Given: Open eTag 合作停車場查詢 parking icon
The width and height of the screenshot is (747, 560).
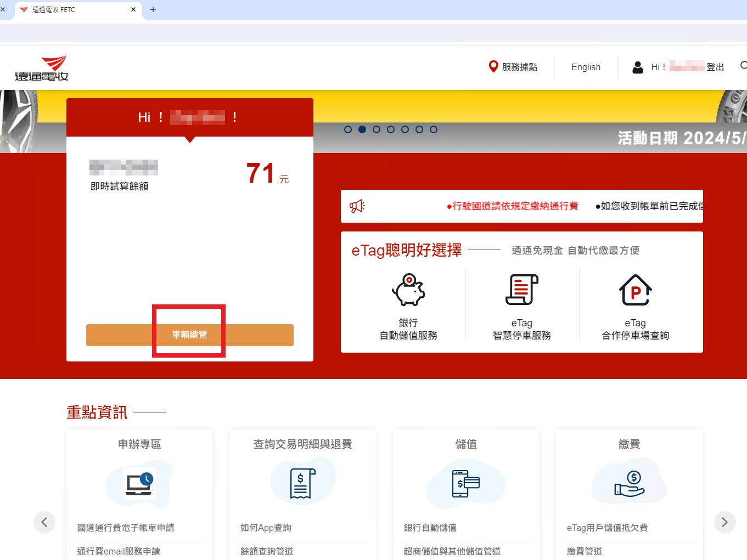Looking at the screenshot, I should coord(635,290).
